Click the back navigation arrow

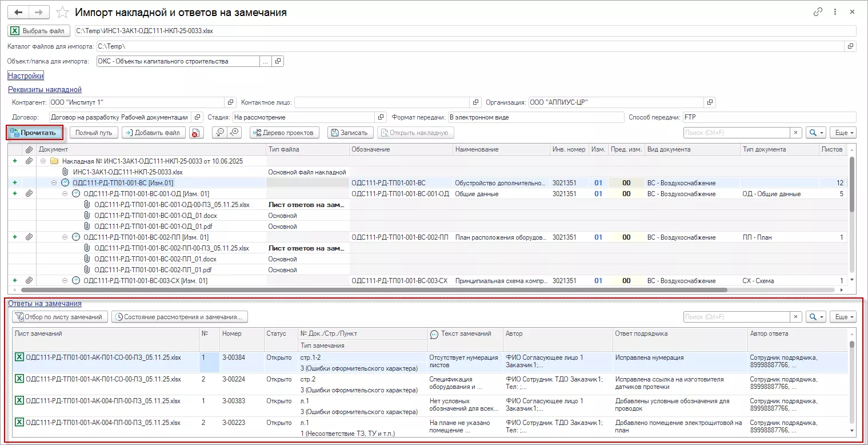(18, 12)
